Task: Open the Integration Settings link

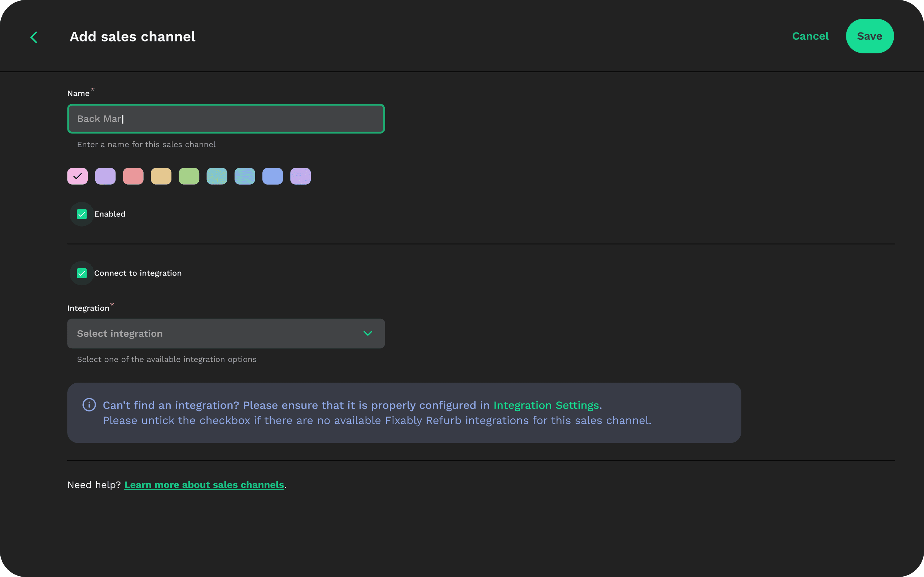Action: coord(546,405)
